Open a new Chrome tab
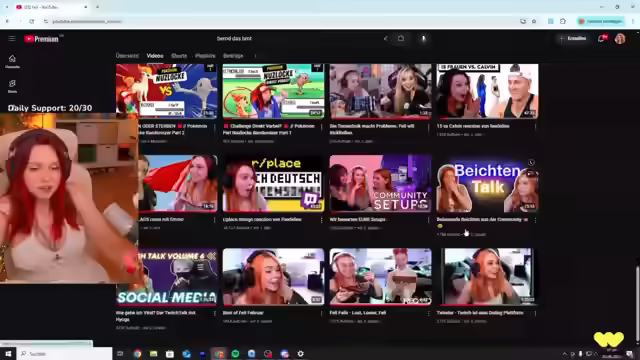The image size is (640, 360). click(98, 7)
